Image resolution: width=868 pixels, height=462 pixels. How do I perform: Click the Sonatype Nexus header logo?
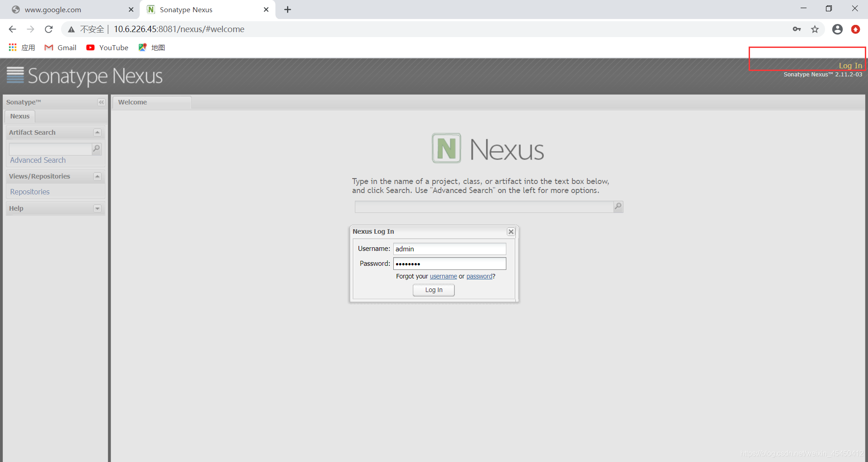(85, 76)
